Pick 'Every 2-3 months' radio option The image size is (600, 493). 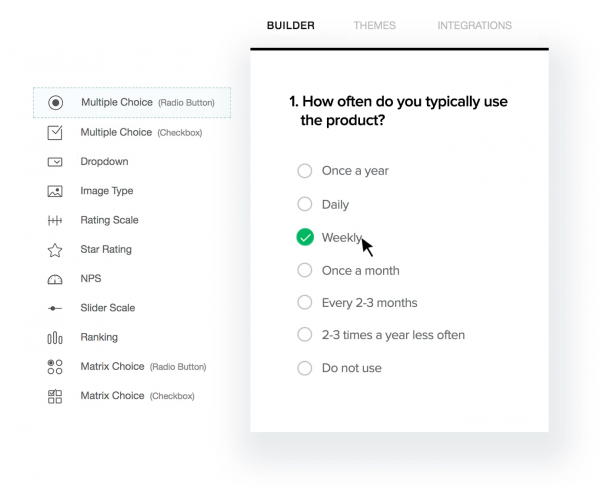coord(305,302)
